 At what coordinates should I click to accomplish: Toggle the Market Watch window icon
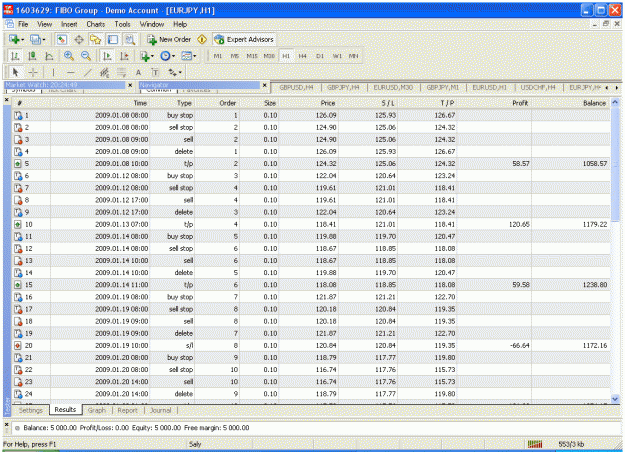point(61,39)
